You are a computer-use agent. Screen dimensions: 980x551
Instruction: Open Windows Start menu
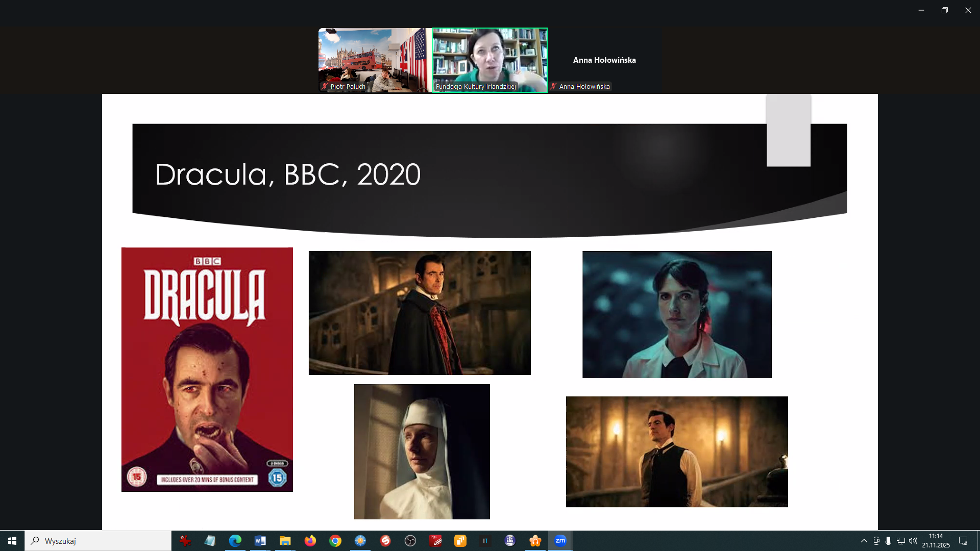12,541
